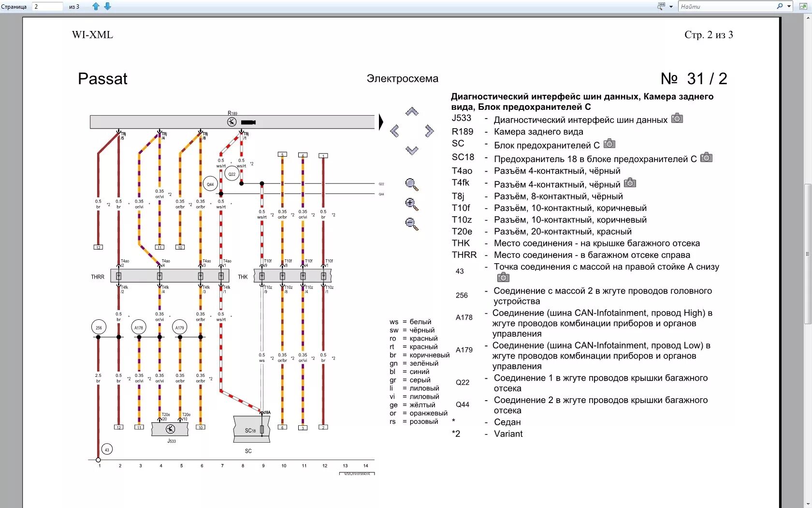Open the camera photo for SC18 fuse
The image size is (812, 508).
706,157
